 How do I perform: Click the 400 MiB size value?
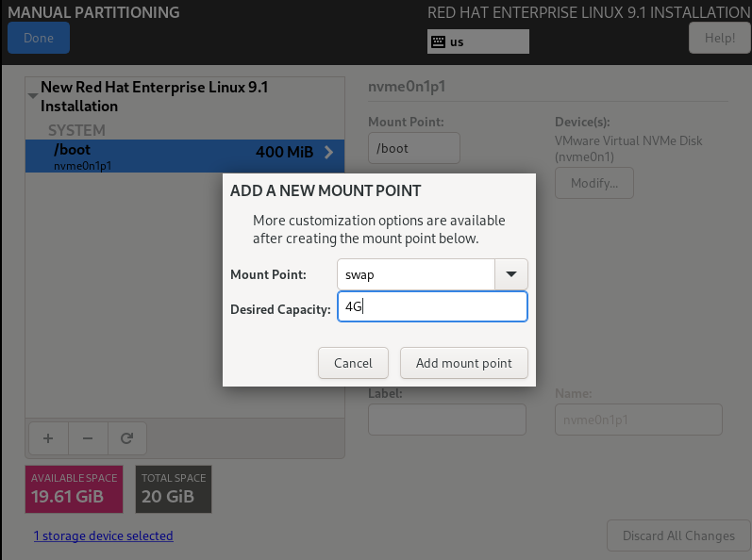[284, 153]
